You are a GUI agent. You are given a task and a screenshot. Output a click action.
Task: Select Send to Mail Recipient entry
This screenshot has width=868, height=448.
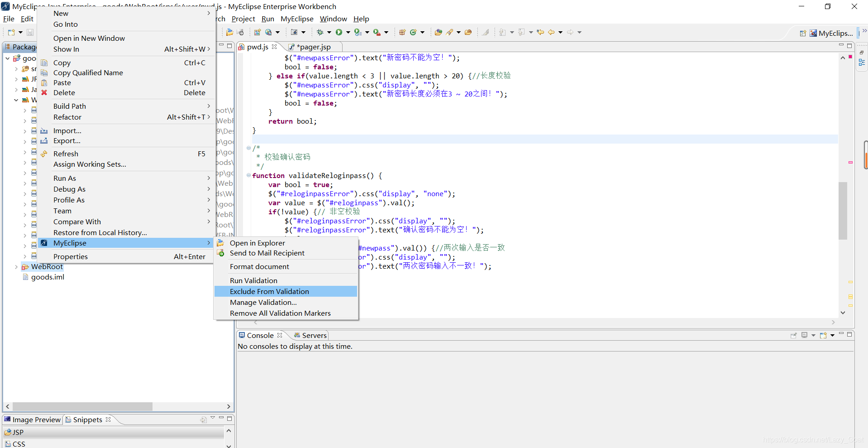pos(286,253)
